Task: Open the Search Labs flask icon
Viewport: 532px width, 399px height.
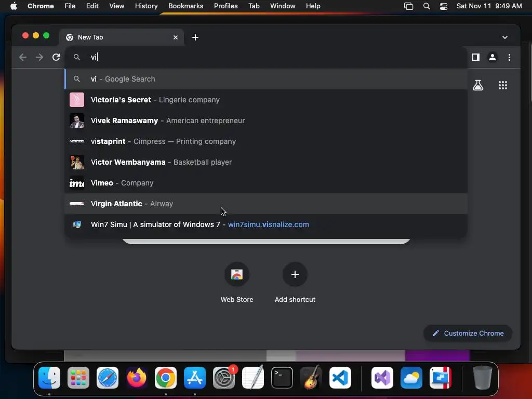Action: coord(478,85)
